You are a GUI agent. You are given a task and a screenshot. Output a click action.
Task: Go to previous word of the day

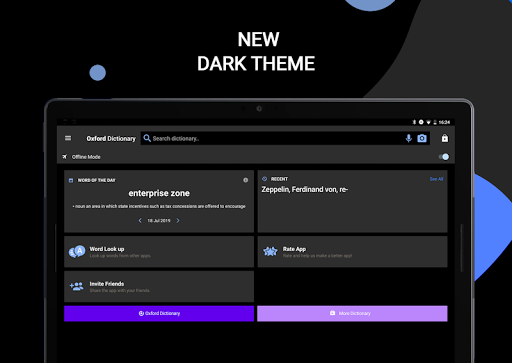[140, 220]
